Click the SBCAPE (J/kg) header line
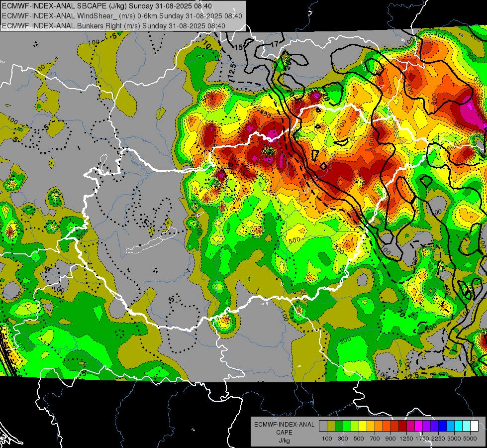This screenshot has width=487, height=448. click(x=107, y=6)
